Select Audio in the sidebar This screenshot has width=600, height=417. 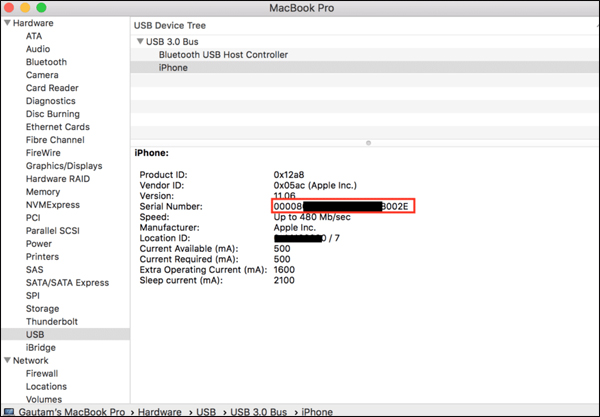(x=38, y=49)
